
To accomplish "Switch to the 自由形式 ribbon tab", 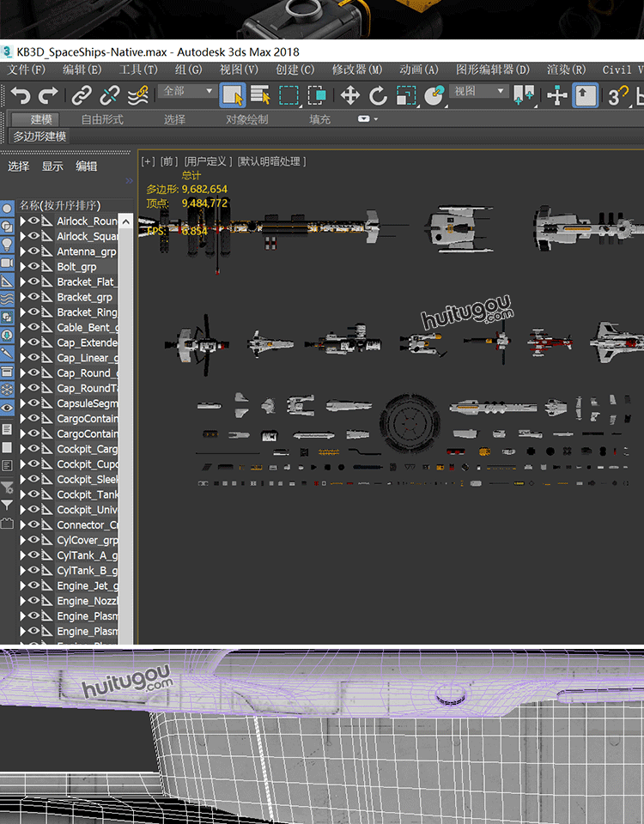I will click(102, 119).
